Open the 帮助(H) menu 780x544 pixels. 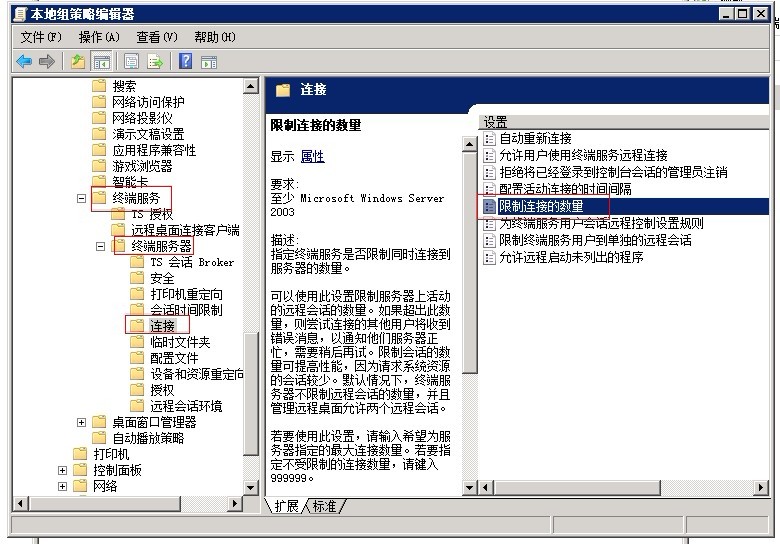click(x=215, y=37)
